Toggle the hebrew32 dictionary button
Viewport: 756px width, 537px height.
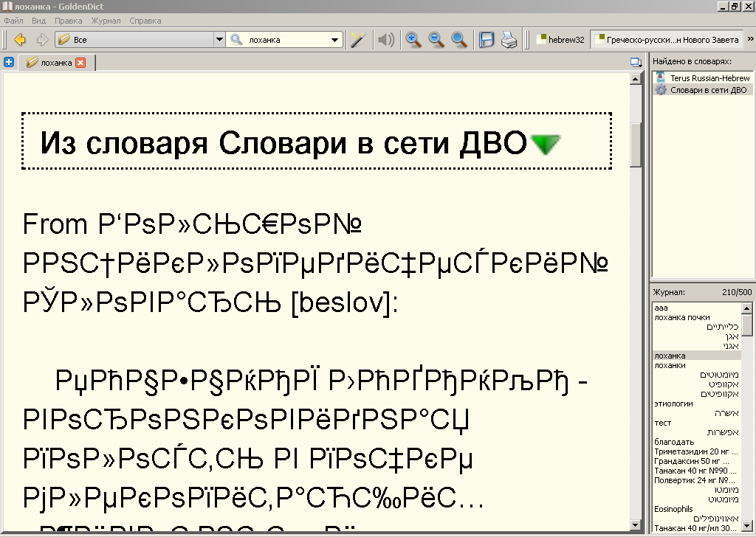pyautogui.click(x=560, y=40)
